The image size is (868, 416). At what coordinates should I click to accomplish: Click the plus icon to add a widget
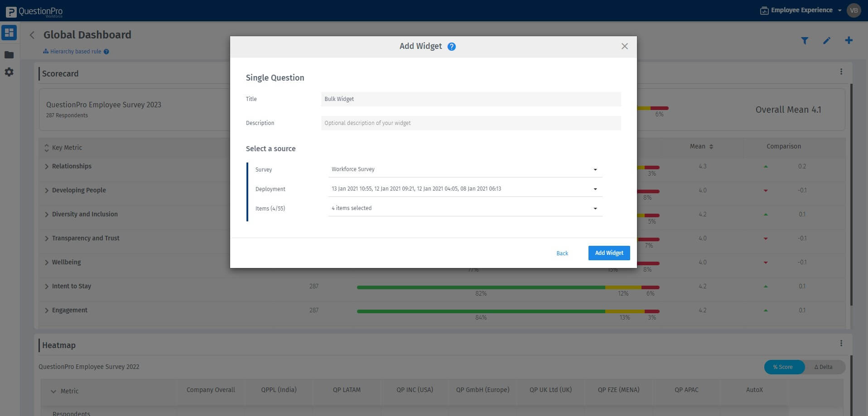pos(849,40)
